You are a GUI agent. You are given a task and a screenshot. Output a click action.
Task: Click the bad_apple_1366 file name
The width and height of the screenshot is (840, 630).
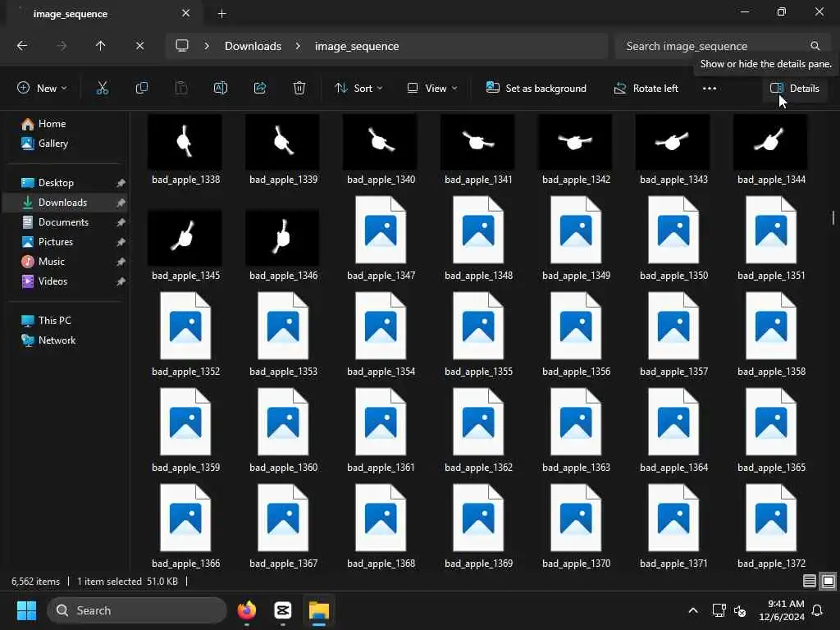coord(186,564)
